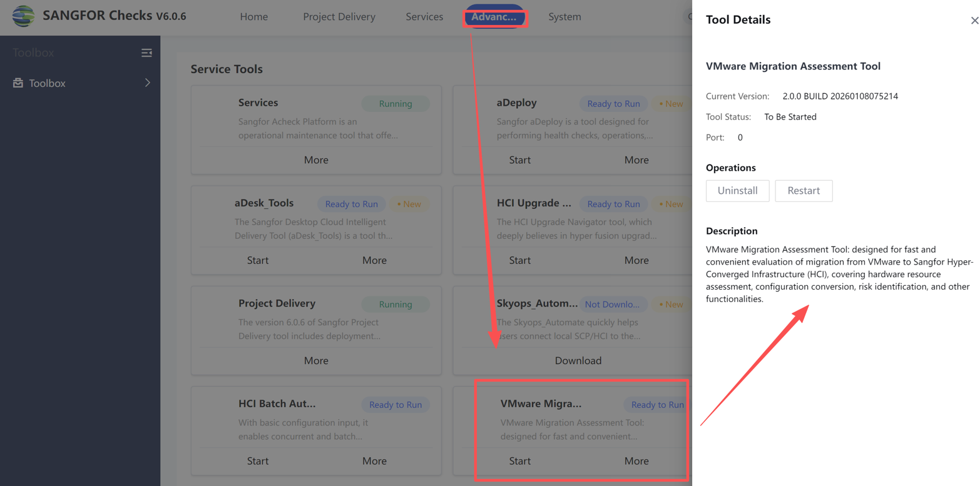Viewport: 980px width, 486px height.
Task: Click More on the HCI Upgrade card
Action: (636, 260)
